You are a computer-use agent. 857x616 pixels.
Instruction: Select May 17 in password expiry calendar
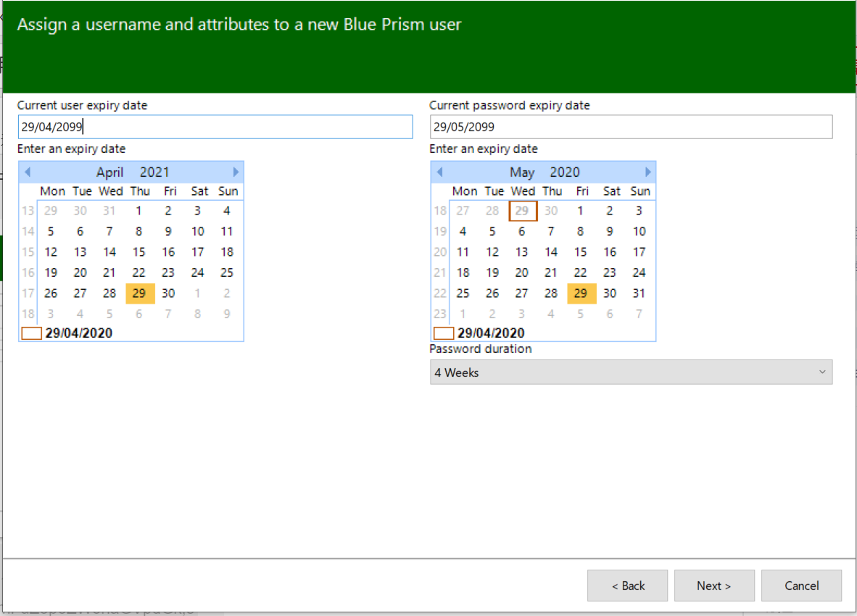[x=639, y=251]
